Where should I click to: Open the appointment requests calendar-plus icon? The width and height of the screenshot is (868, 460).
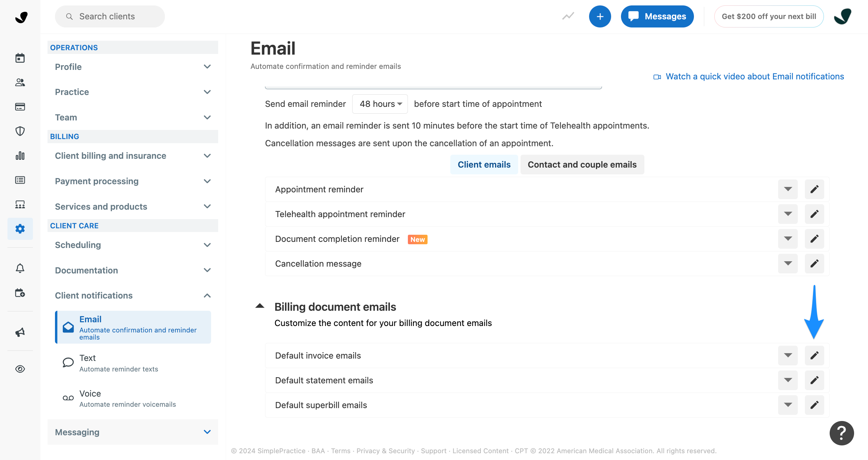[20, 293]
